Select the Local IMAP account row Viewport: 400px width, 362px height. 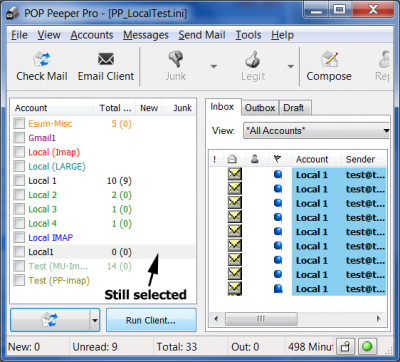click(103, 237)
